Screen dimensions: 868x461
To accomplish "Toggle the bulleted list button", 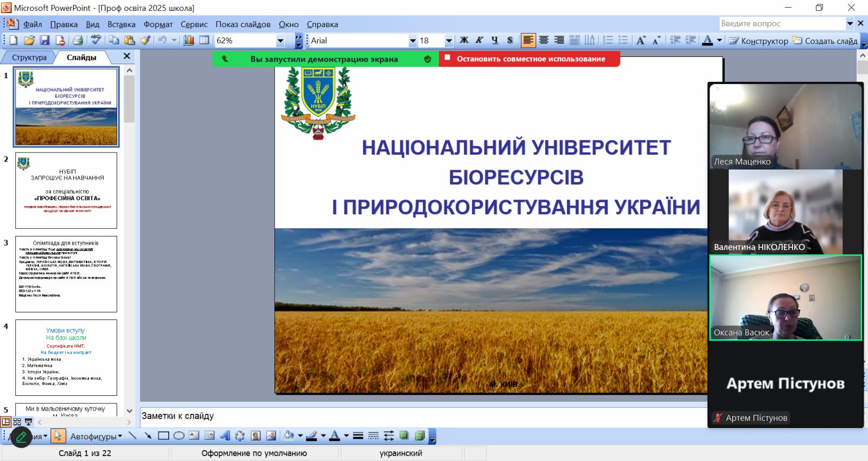I will coord(623,40).
